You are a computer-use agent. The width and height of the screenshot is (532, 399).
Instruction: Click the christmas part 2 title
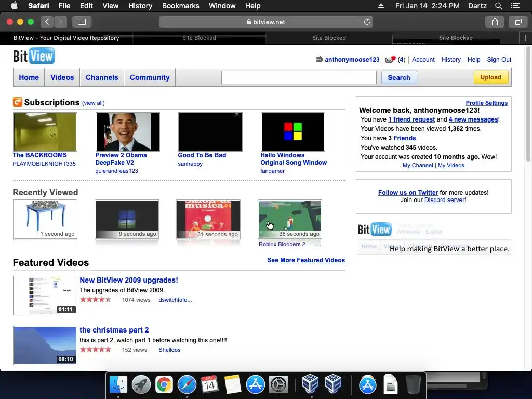[x=114, y=330]
